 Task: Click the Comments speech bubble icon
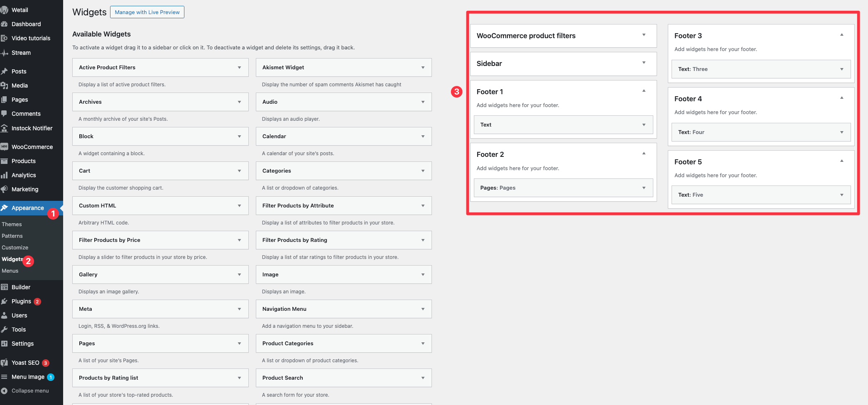(5, 114)
